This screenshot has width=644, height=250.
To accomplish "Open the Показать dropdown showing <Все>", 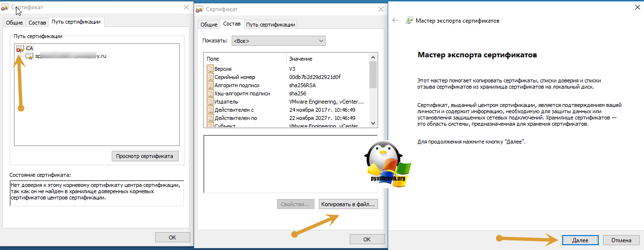I will (x=278, y=41).
